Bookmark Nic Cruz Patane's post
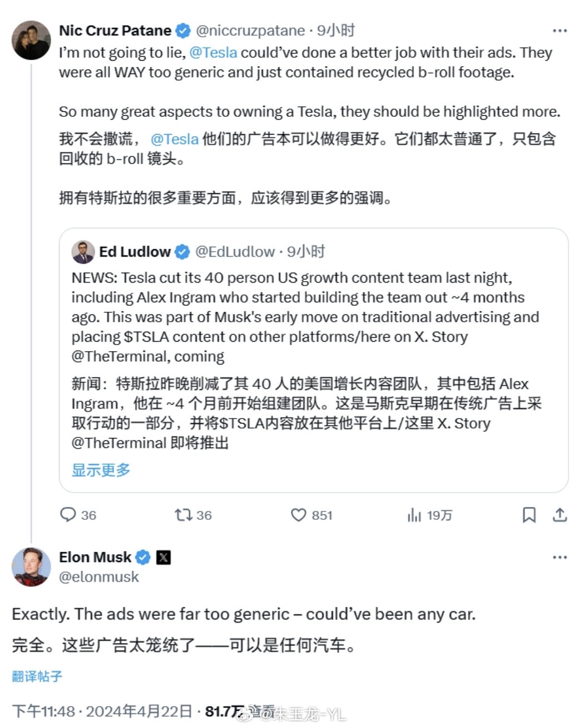 coord(529,515)
